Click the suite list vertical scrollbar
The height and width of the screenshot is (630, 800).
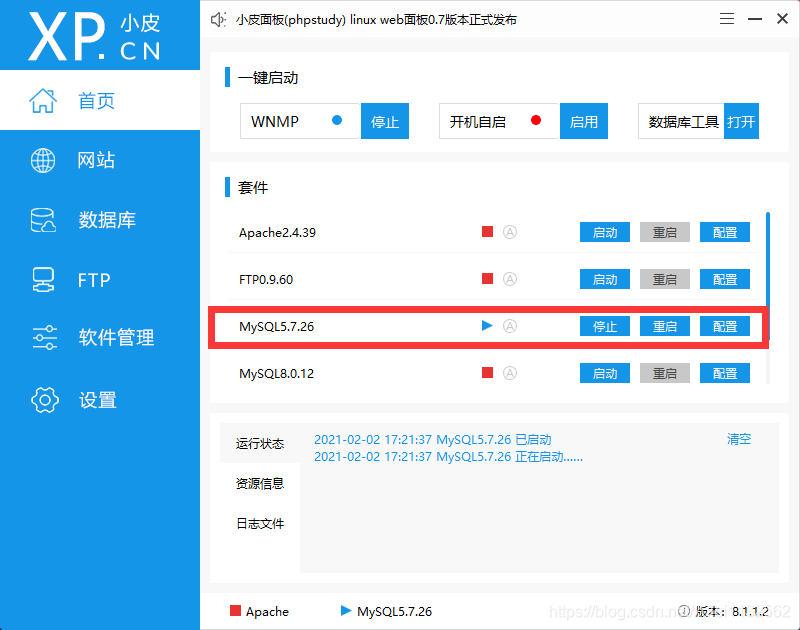click(x=768, y=275)
